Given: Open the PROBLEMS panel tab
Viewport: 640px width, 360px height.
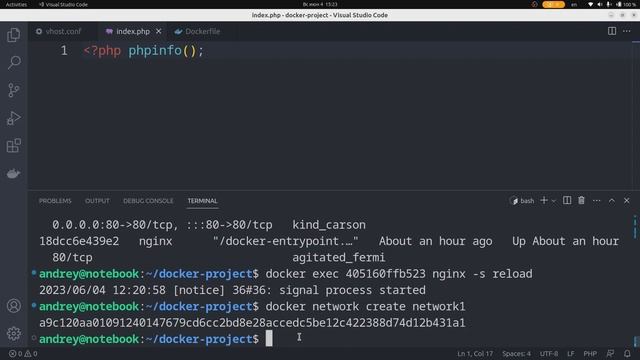Looking at the screenshot, I should pyautogui.click(x=55, y=201).
